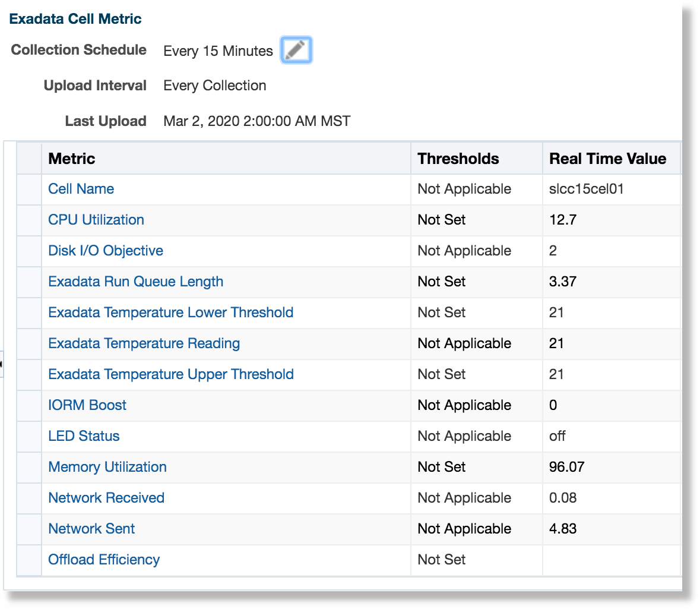This screenshot has height=609, width=700.
Task: Click the Exadata Cell Metric heading
Action: [75, 18]
